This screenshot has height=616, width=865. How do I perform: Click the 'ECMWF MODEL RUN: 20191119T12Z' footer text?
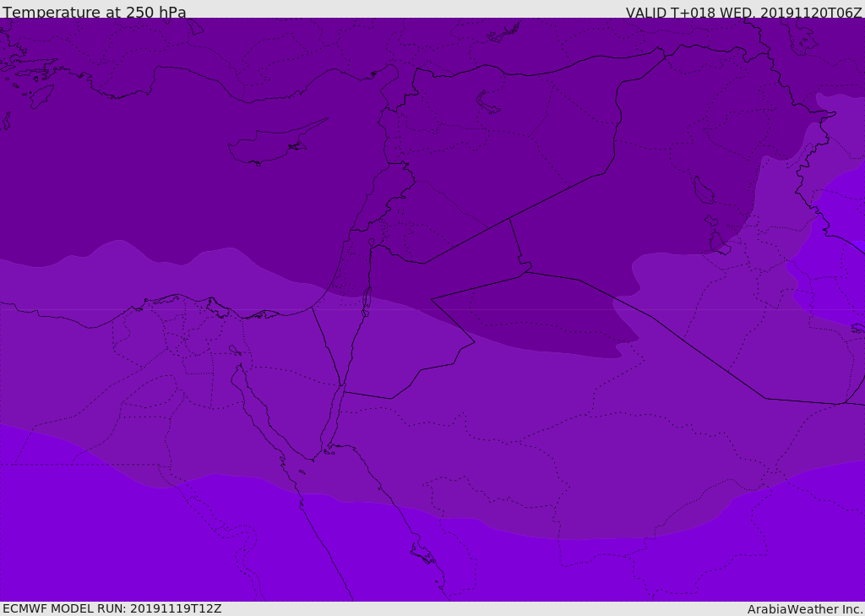pos(112,608)
